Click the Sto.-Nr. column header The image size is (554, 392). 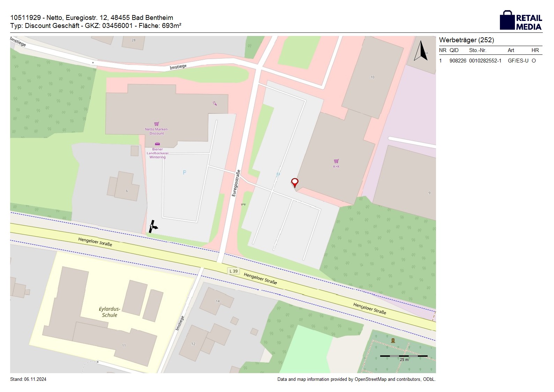coord(478,50)
